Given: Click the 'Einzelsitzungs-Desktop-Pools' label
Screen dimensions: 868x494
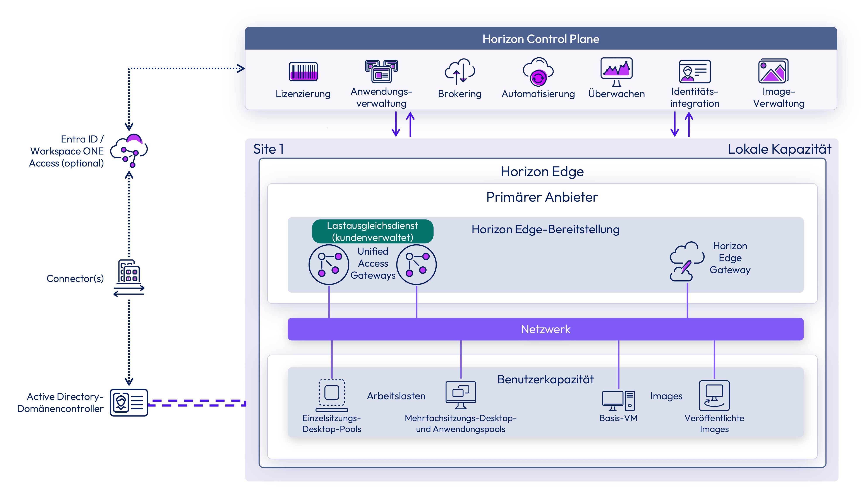Looking at the screenshot, I should pos(332,424).
